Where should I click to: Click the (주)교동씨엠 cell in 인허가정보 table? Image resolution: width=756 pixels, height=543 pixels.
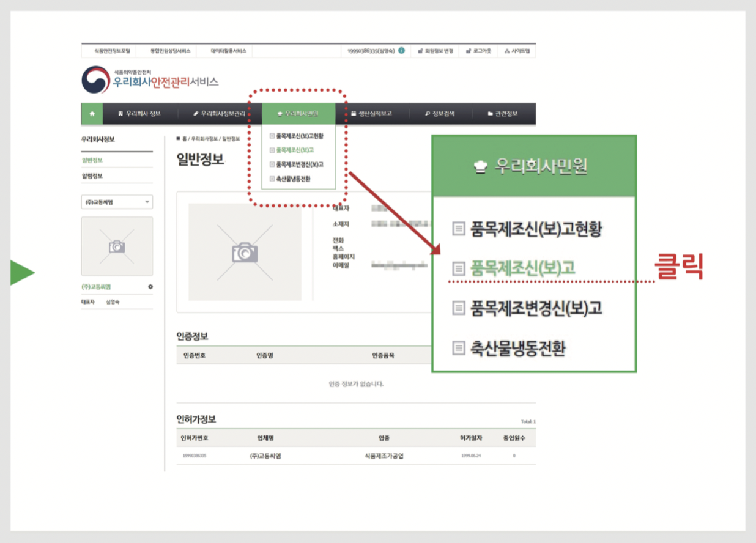(x=265, y=456)
